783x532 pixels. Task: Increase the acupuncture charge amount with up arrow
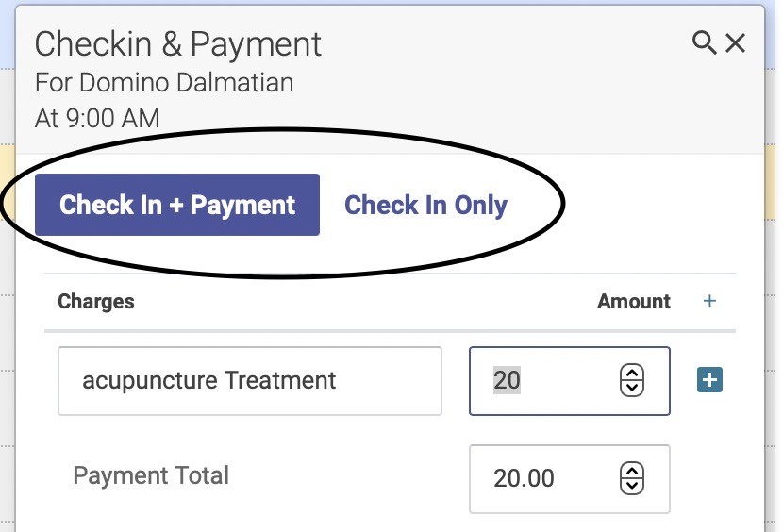632,374
